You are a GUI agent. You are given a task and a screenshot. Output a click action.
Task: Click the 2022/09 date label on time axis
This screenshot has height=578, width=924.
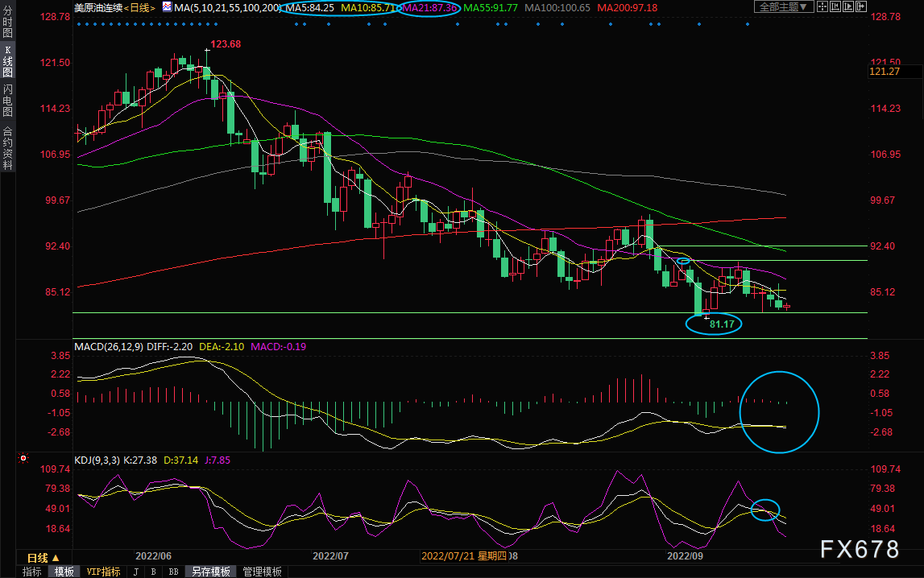(685, 555)
